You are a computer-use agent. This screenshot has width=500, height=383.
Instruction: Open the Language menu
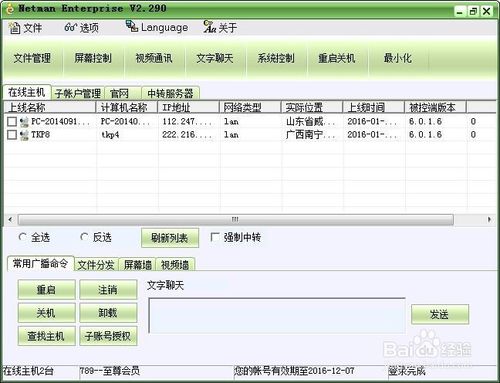pos(157,27)
